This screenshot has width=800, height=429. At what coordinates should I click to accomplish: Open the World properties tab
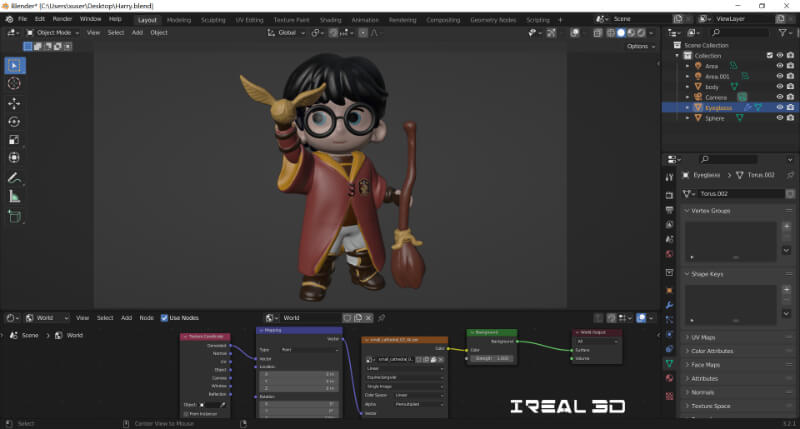pos(669,254)
